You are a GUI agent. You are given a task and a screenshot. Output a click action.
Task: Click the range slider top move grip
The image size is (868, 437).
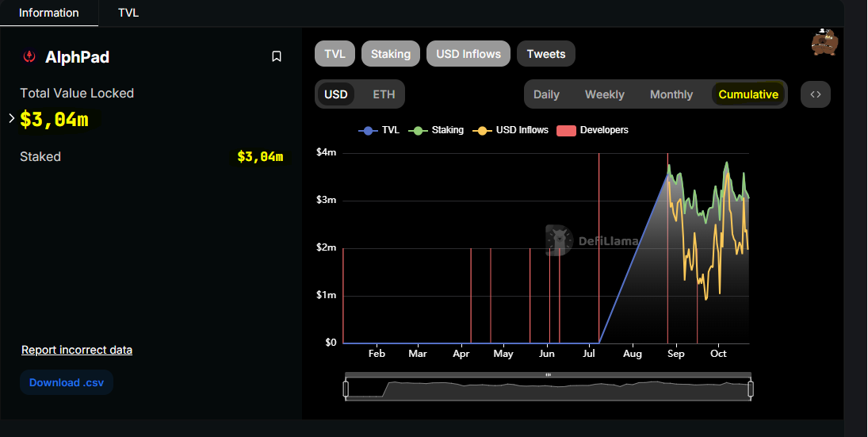(x=548, y=375)
